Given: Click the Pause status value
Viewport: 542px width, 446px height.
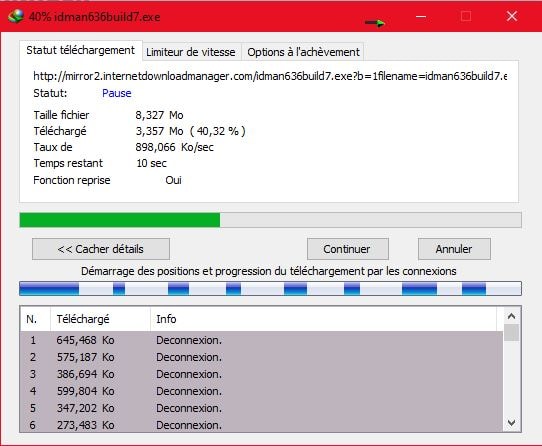Looking at the screenshot, I should coord(116,93).
